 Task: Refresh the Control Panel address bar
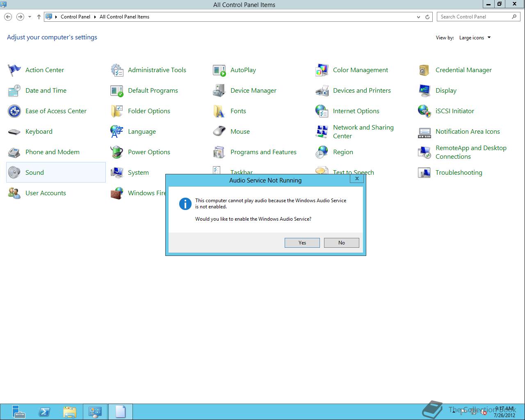pos(427,17)
